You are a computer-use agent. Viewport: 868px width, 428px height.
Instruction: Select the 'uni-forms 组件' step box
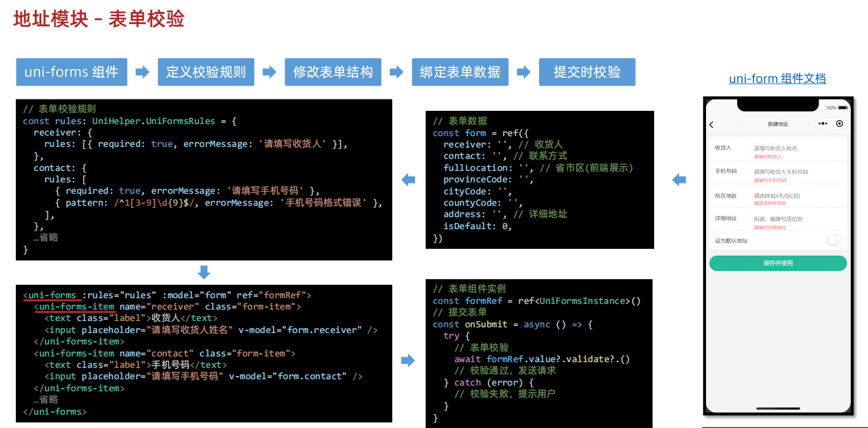pyautogui.click(x=71, y=72)
